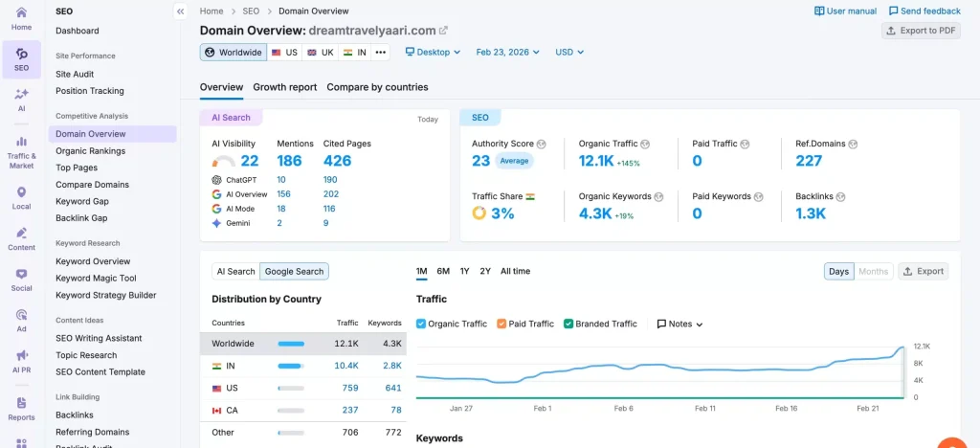The width and height of the screenshot is (980, 448).
Task: Click Export to PDF button
Action: pyautogui.click(x=921, y=31)
